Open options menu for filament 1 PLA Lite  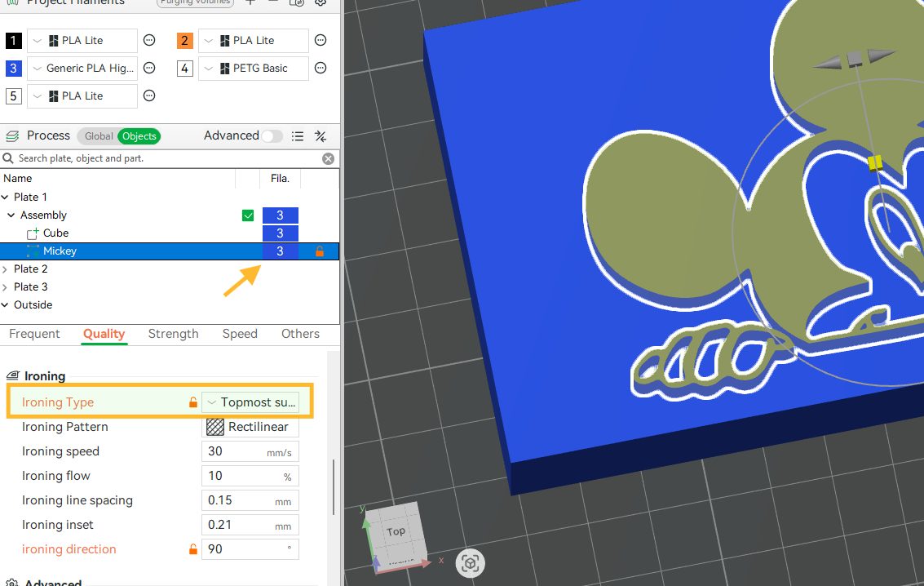tap(149, 40)
